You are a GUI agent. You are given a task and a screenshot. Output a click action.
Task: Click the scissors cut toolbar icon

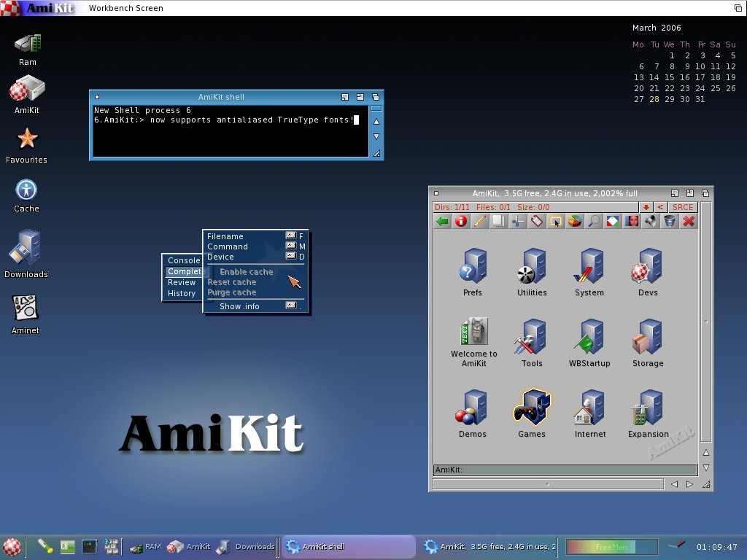point(517,221)
